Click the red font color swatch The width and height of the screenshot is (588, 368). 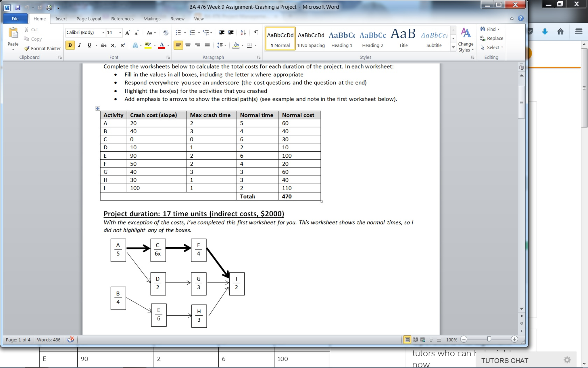coord(162,45)
